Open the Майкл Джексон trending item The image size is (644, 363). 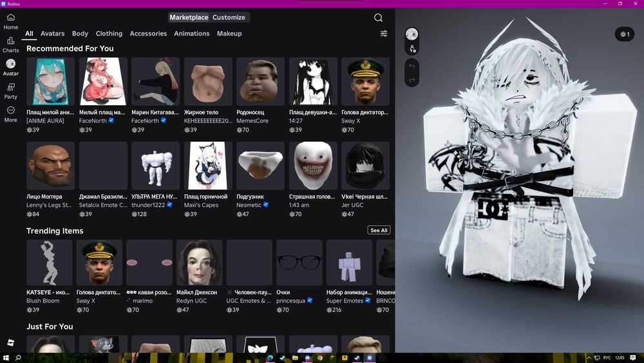pyautogui.click(x=199, y=262)
